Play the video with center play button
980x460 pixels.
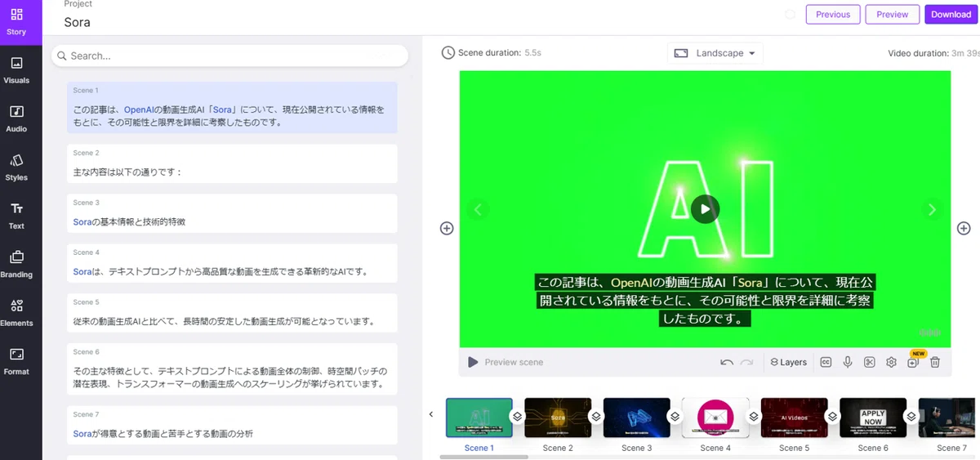pyautogui.click(x=705, y=209)
